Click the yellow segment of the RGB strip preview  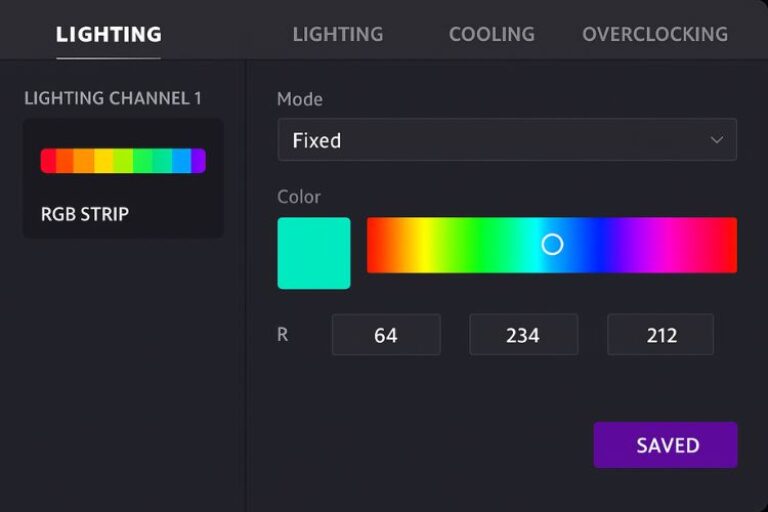point(103,161)
